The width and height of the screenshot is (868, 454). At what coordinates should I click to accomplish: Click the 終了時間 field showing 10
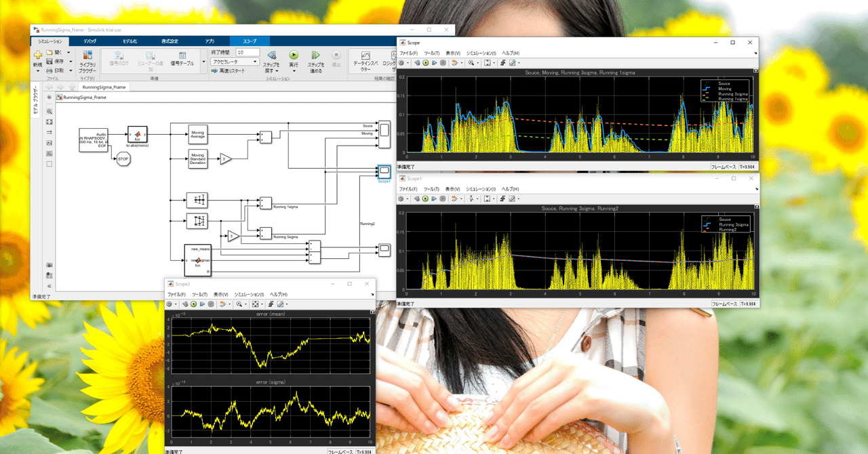click(248, 52)
